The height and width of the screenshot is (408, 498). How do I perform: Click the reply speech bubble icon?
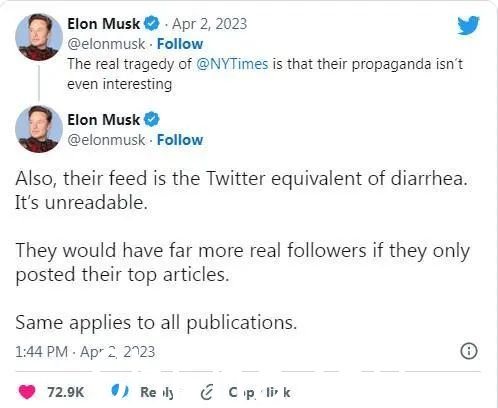click(x=120, y=391)
